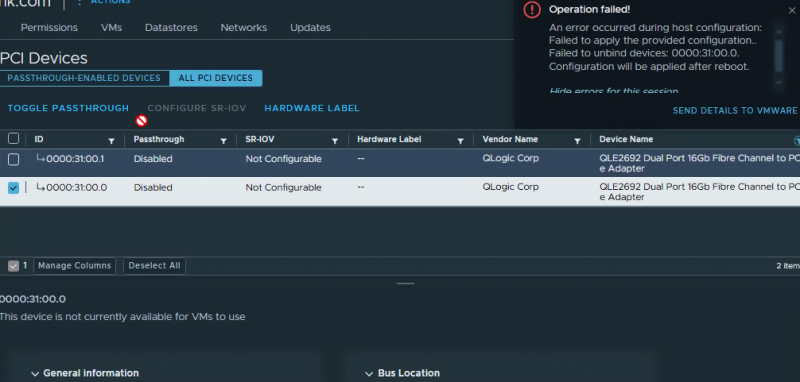Open the ID column filter

point(111,141)
